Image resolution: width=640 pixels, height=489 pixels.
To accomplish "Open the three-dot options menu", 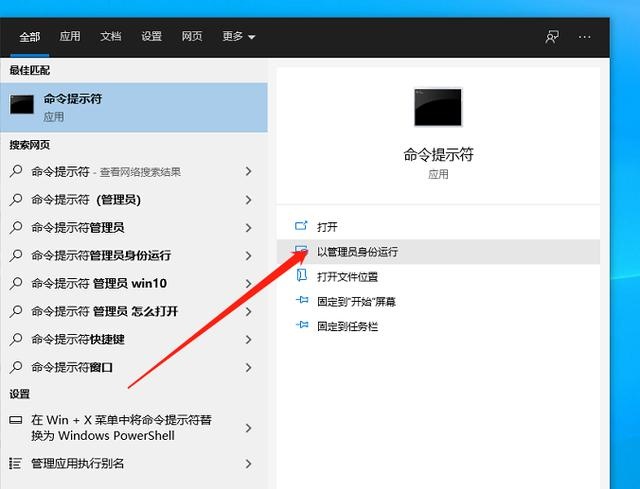I will (x=584, y=37).
